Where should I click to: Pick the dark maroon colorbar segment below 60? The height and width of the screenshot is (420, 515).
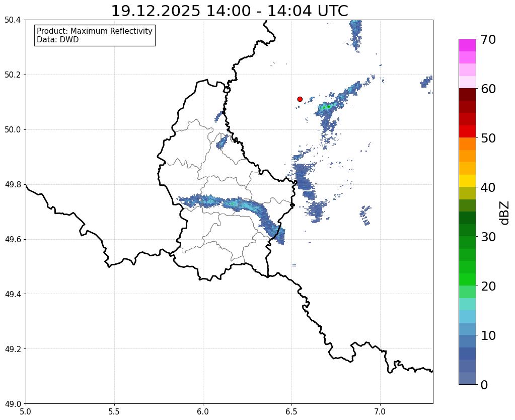click(467, 95)
